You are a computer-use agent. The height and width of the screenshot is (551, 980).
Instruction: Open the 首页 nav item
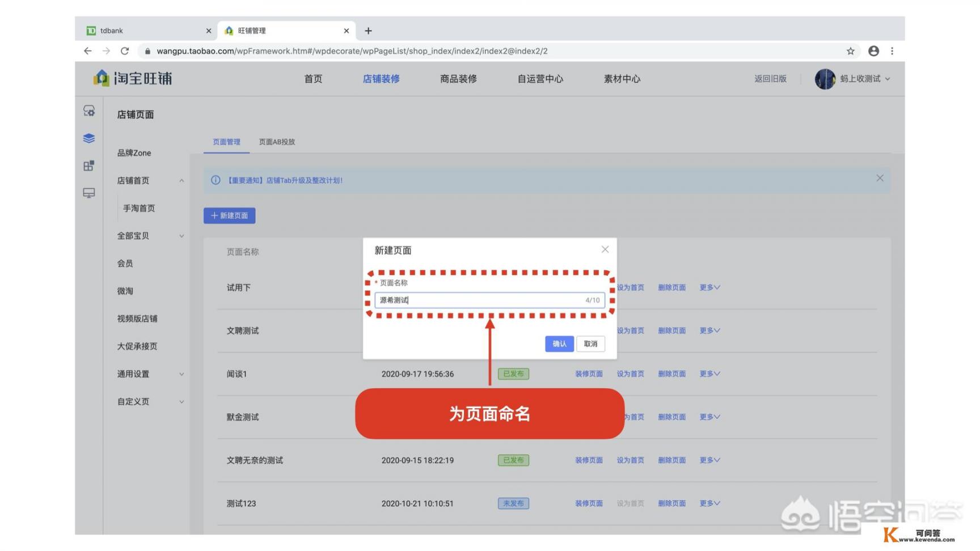pos(313,79)
